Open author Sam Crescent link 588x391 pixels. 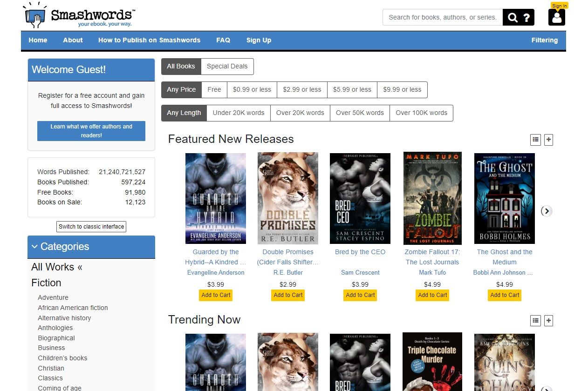360,272
